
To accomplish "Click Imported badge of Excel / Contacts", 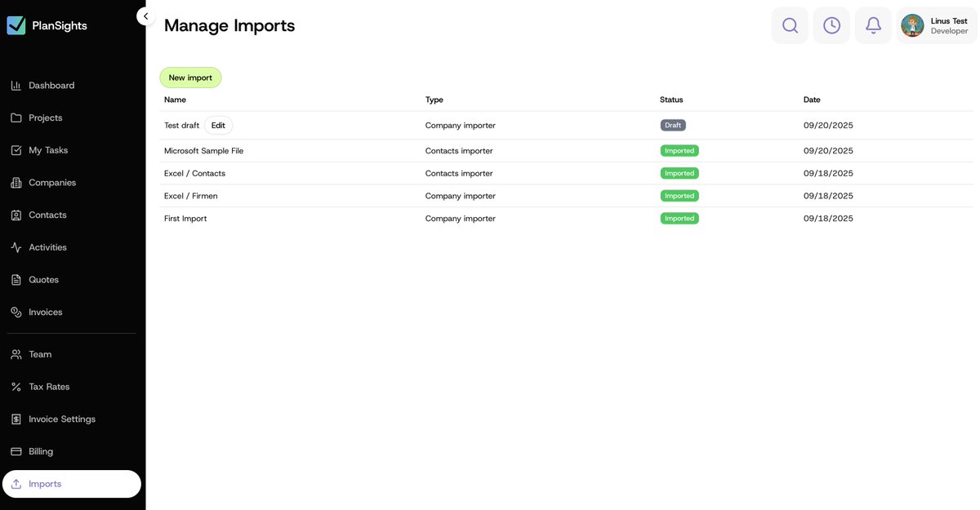I will (679, 173).
